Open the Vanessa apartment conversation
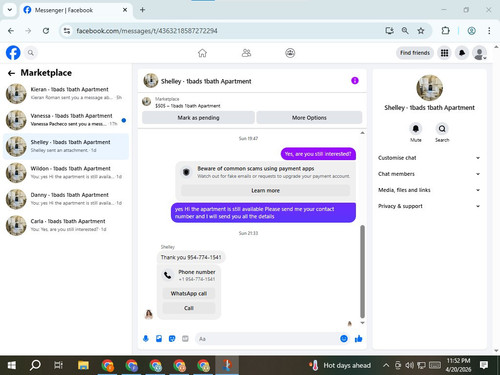The image size is (500, 375). (66, 120)
